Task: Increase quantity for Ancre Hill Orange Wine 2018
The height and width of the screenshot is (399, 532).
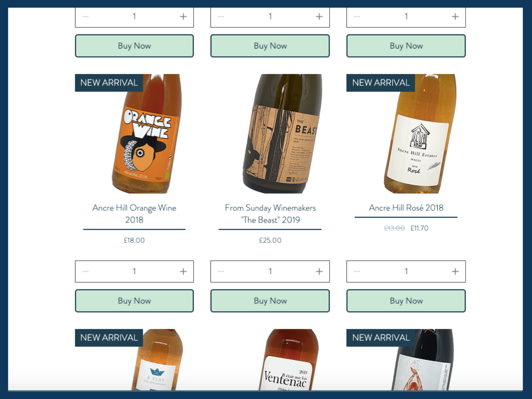Action: 183,272
